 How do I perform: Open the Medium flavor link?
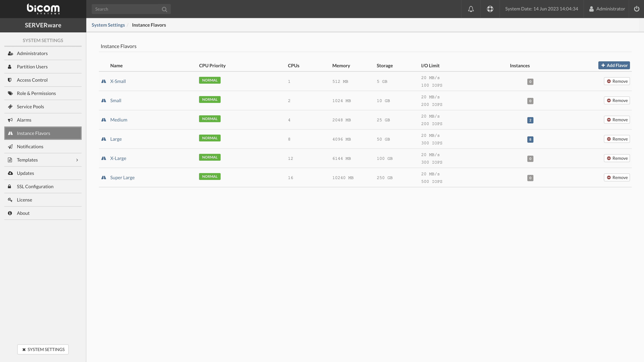pos(119,120)
